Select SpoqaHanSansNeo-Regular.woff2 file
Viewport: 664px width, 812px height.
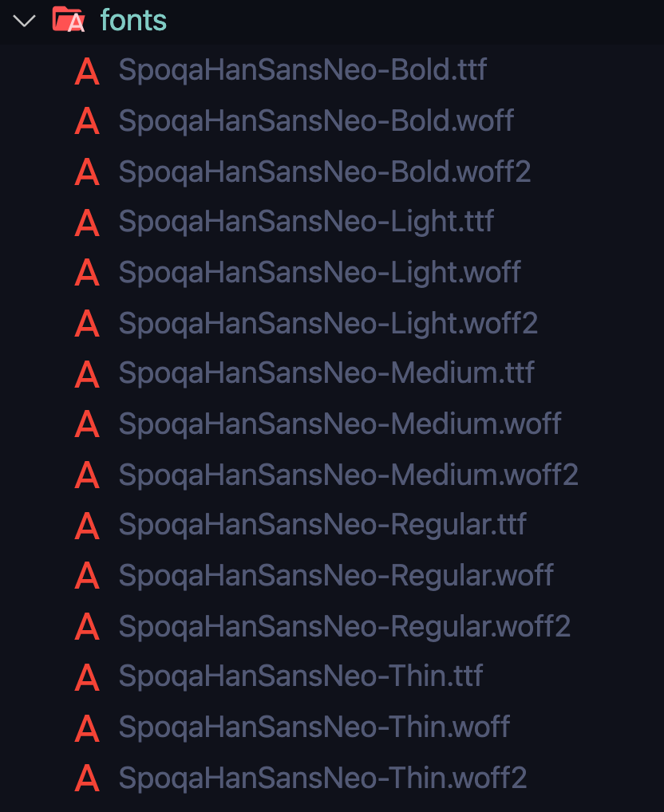pyautogui.click(x=345, y=627)
